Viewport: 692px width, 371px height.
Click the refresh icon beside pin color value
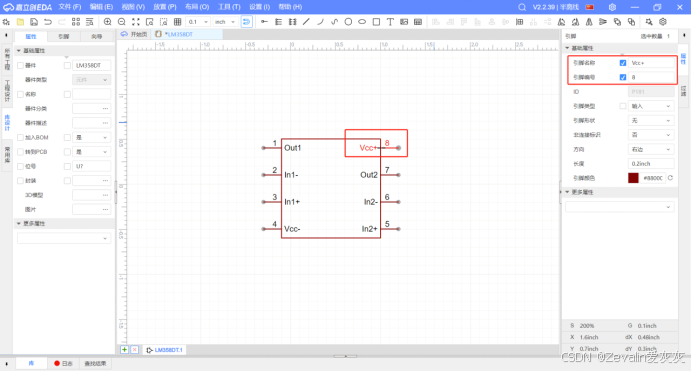click(670, 178)
